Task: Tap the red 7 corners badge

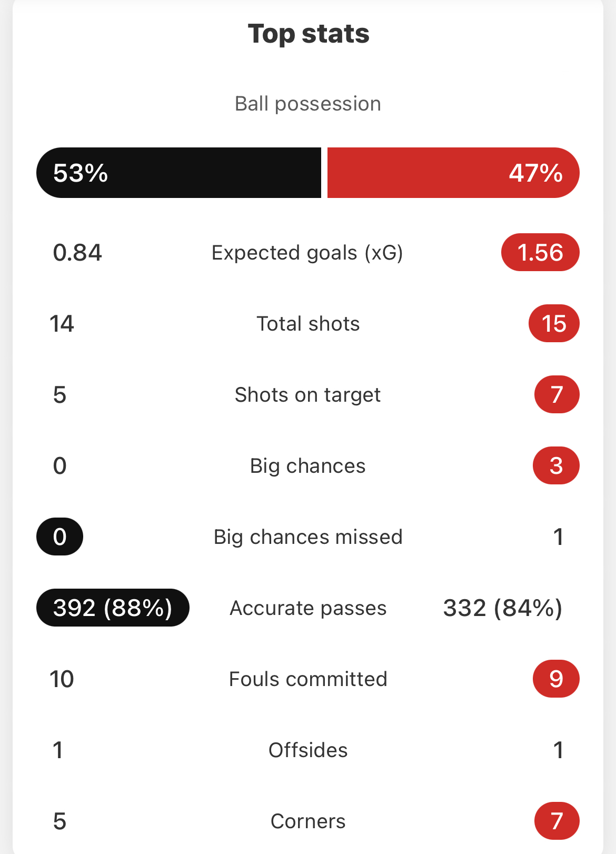Action: pyautogui.click(x=557, y=821)
